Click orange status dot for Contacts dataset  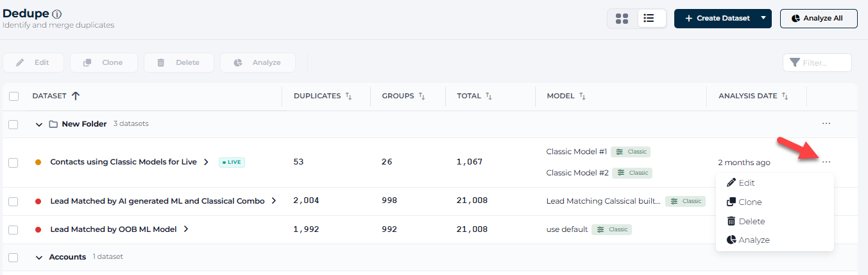tap(38, 163)
